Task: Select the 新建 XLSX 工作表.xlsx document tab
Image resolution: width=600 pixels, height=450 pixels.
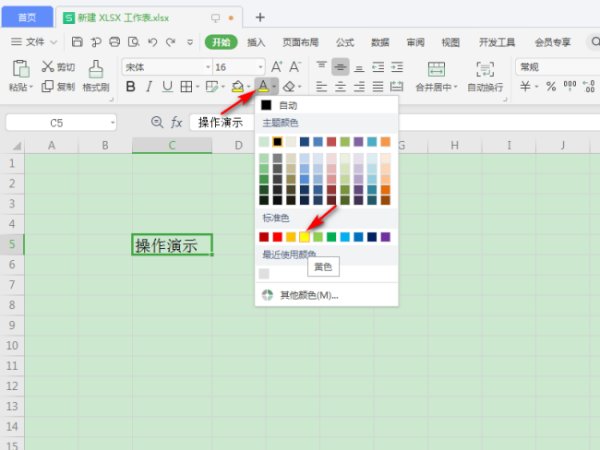Action: click(148, 18)
